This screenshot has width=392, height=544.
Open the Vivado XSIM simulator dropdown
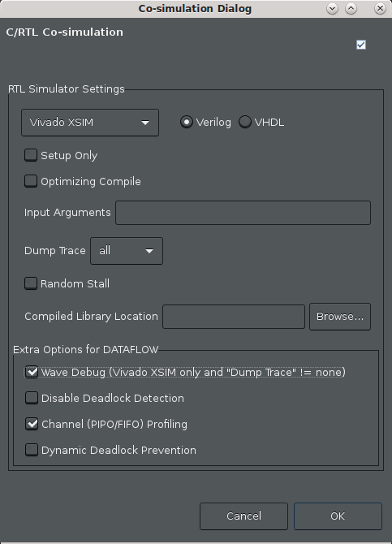pos(90,123)
